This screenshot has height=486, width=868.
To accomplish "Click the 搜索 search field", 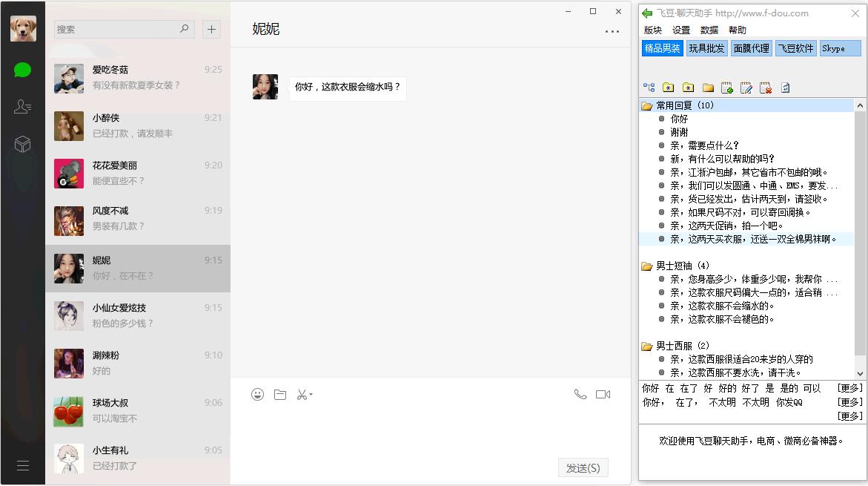I will click(119, 28).
